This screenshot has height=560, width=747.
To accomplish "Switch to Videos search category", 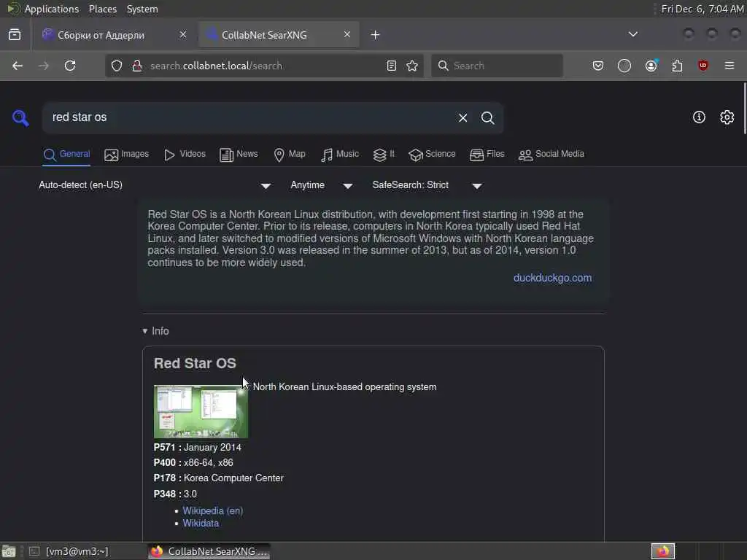I will click(185, 155).
